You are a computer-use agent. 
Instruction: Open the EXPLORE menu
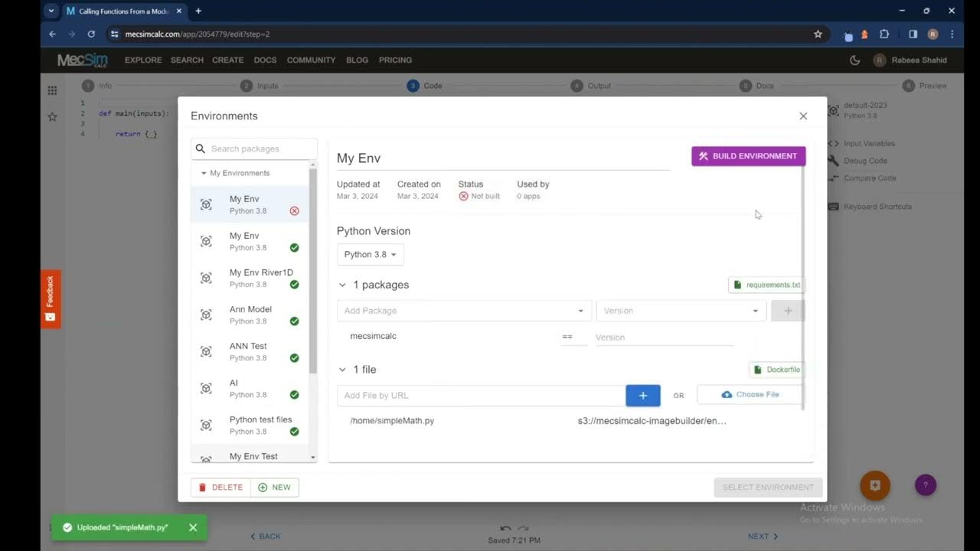(x=143, y=60)
